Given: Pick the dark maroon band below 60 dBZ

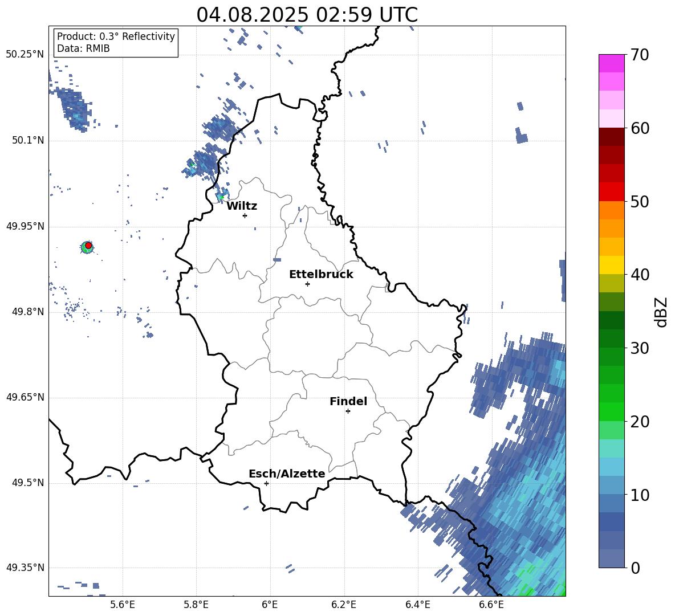Looking at the screenshot, I should 611,137.
